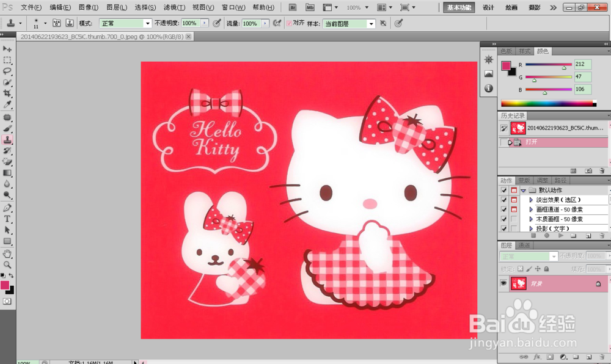Delete current state in History panel
The height and width of the screenshot is (364, 611).
[602, 171]
